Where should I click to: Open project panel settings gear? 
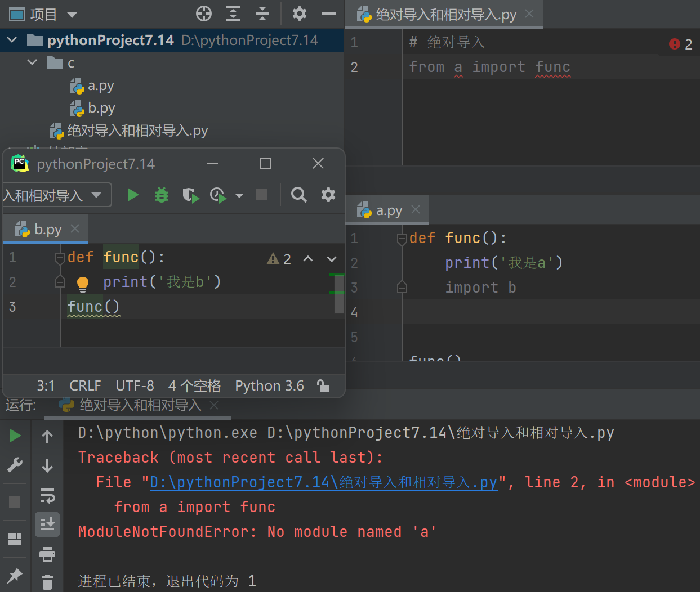tap(300, 14)
